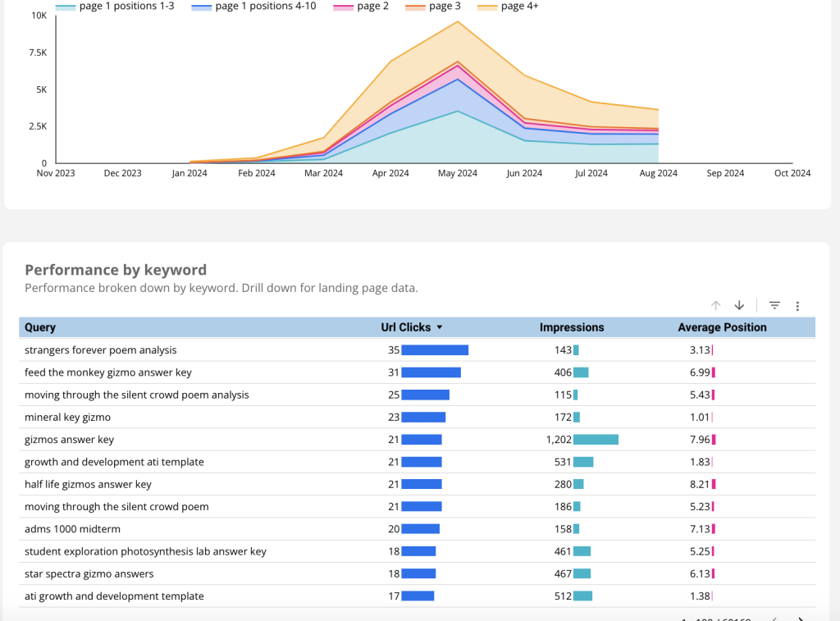This screenshot has width=840, height=621.
Task: Click the drill up arrow icon
Action: point(715,305)
